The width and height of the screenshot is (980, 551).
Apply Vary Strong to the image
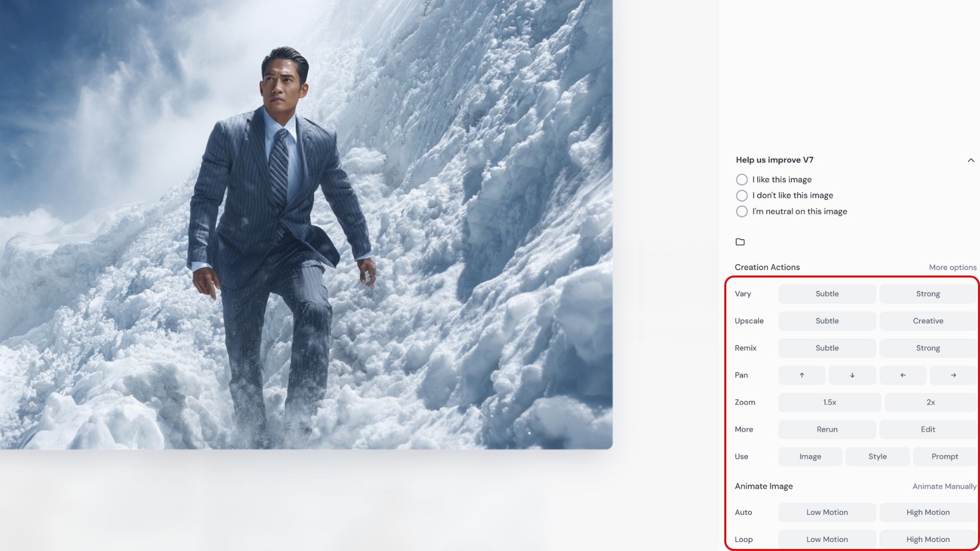pyautogui.click(x=927, y=294)
